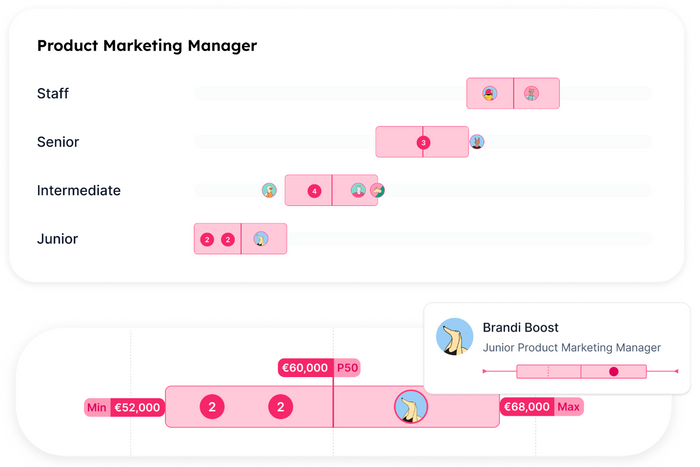Click the red dot on Brandi's mini range bar
Screen dimensions: 700x467
(614, 371)
